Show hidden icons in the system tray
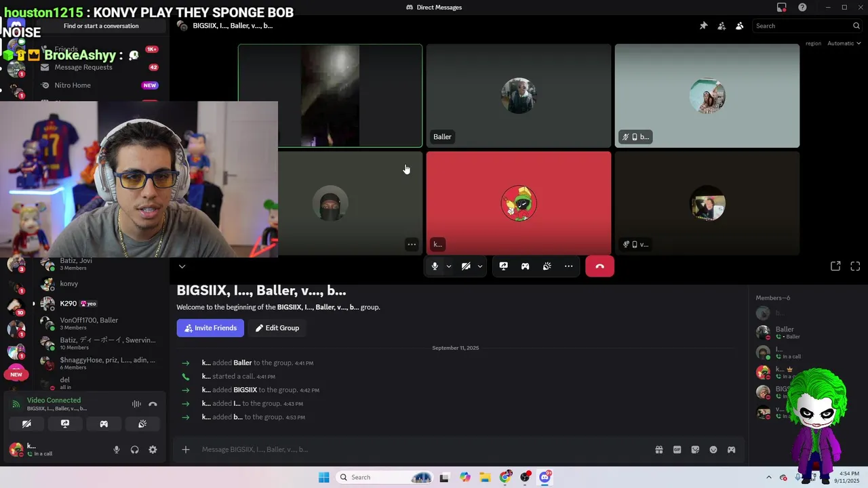The width and height of the screenshot is (868, 488). tap(768, 477)
